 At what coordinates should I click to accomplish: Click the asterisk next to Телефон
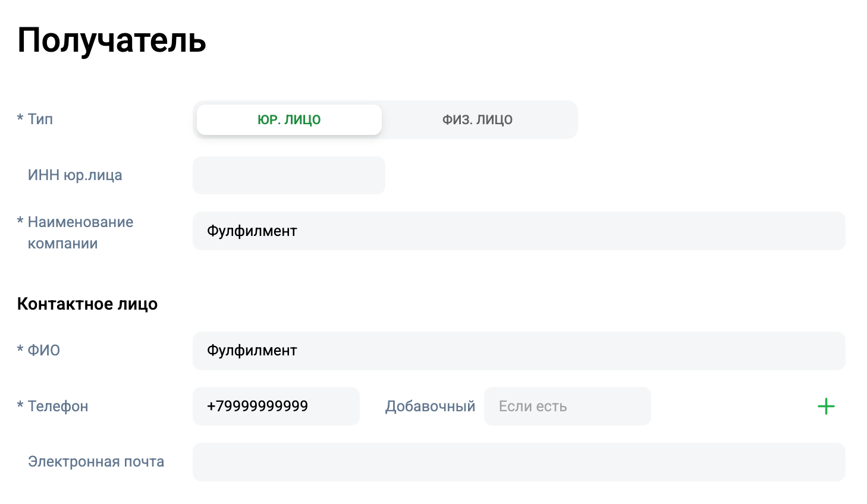click(20, 405)
